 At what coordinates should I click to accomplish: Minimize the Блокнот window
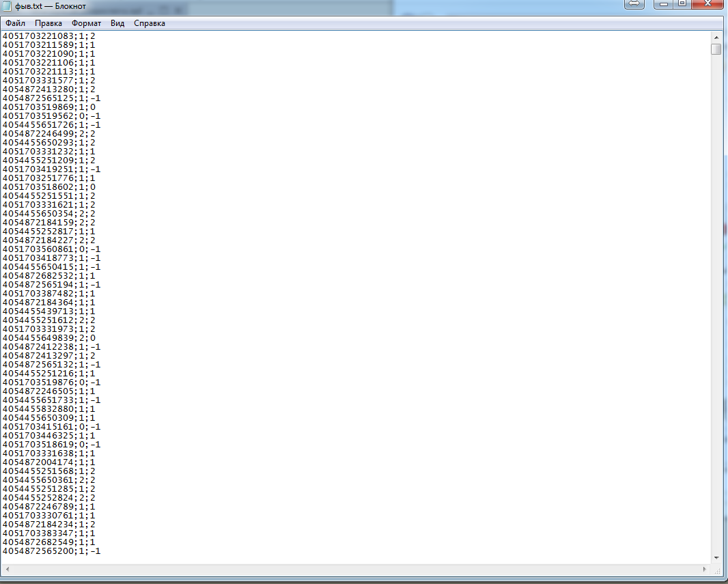(x=664, y=4)
